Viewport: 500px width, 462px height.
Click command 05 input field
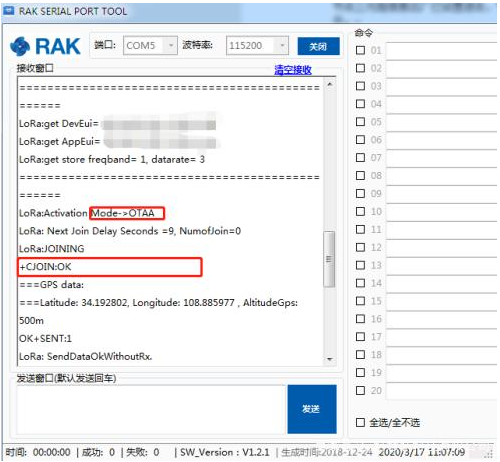442,122
